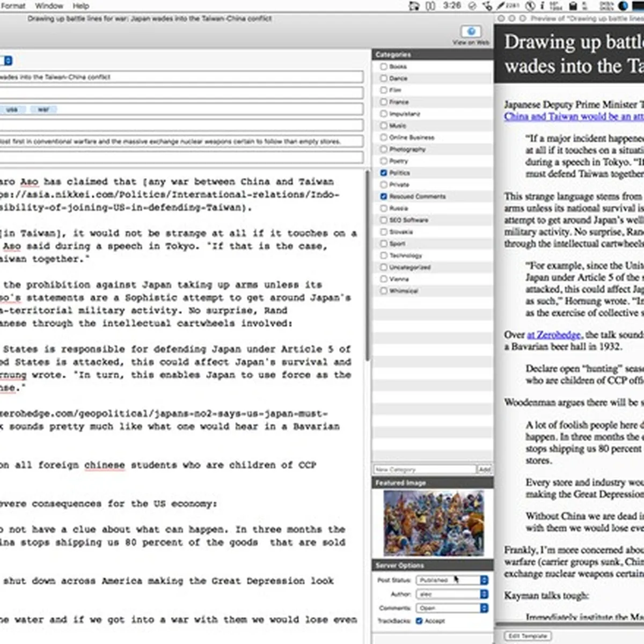The image size is (644, 644).
Task: Toggle the Trackbacks Accept checkbox
Action: click(x=419, y=621)
